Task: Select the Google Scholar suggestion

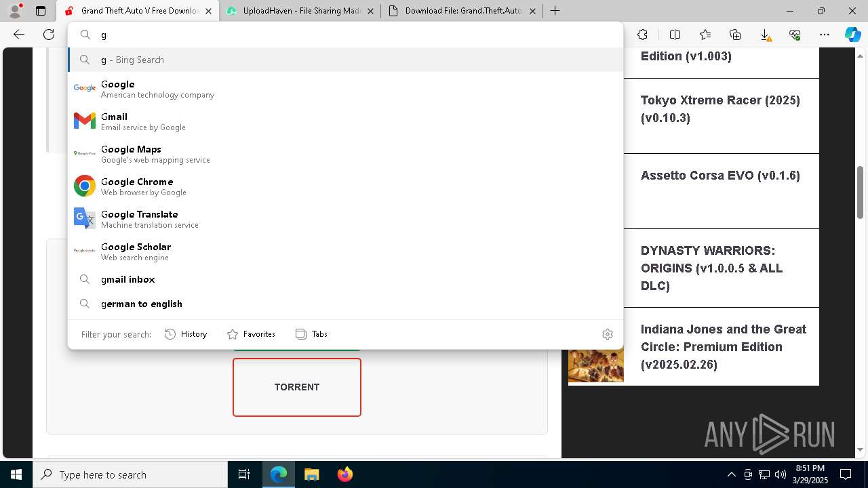Action: [345, 251]
